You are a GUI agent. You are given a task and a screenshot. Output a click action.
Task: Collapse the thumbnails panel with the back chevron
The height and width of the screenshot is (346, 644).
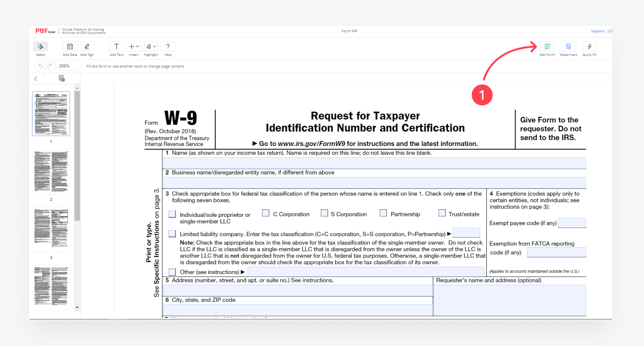point(36,78)
